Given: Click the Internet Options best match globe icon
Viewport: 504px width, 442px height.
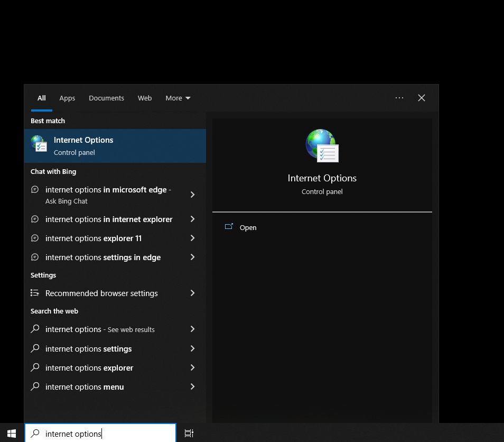Looking at the screenshot, I should coord(39,144).
